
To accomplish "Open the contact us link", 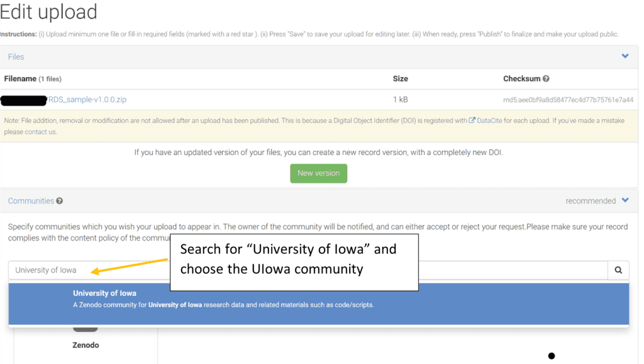I will point(40,132).
